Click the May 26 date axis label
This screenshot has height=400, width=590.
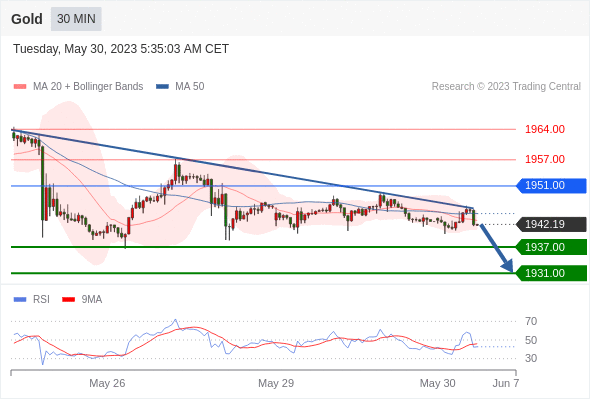click(107, 383)
